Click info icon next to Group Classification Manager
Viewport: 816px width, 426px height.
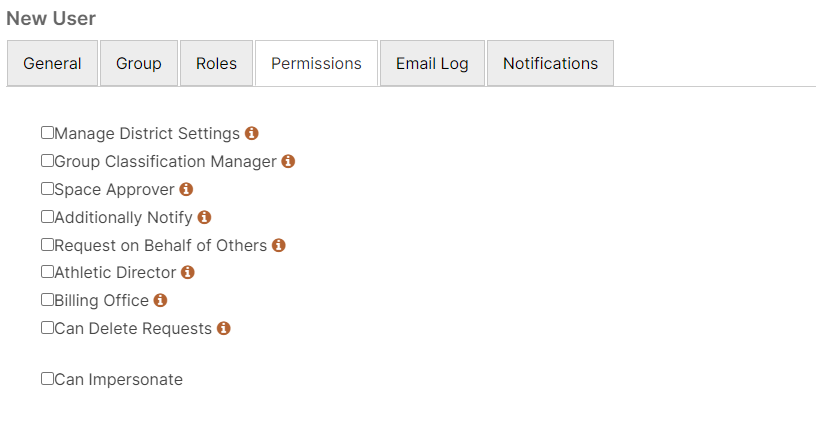click(x=288, y=161)
